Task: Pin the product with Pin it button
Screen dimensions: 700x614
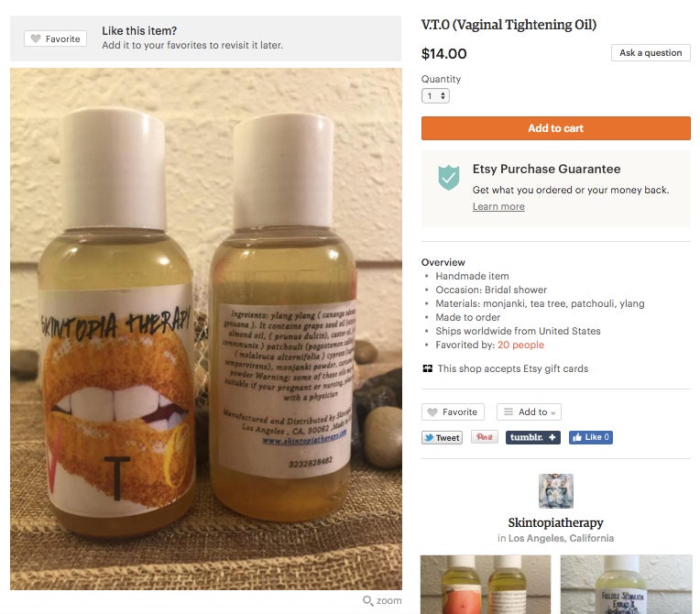Action: click(x=485, y=437)
